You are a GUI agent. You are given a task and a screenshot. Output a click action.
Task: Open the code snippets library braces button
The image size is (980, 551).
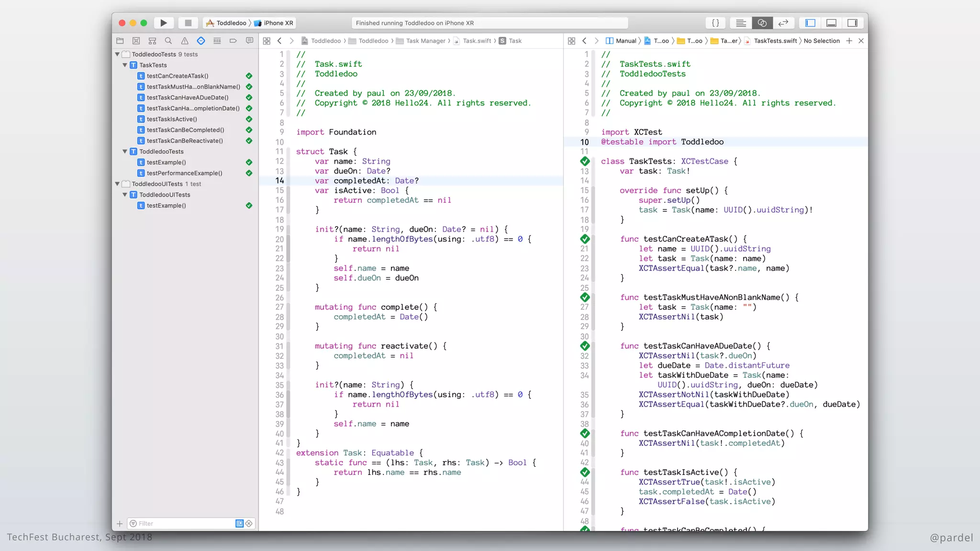715,23
